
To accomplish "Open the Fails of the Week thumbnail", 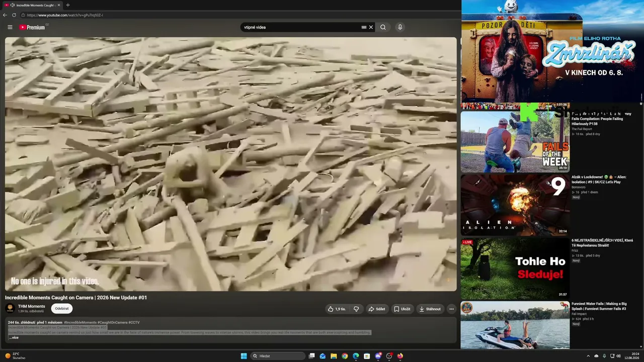I will [x=515, y=142].
